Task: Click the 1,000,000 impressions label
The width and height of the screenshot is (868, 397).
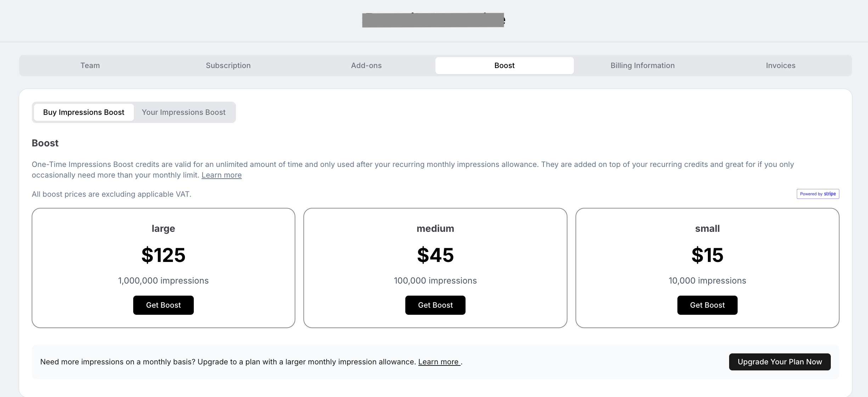Action: coord(163,281)
